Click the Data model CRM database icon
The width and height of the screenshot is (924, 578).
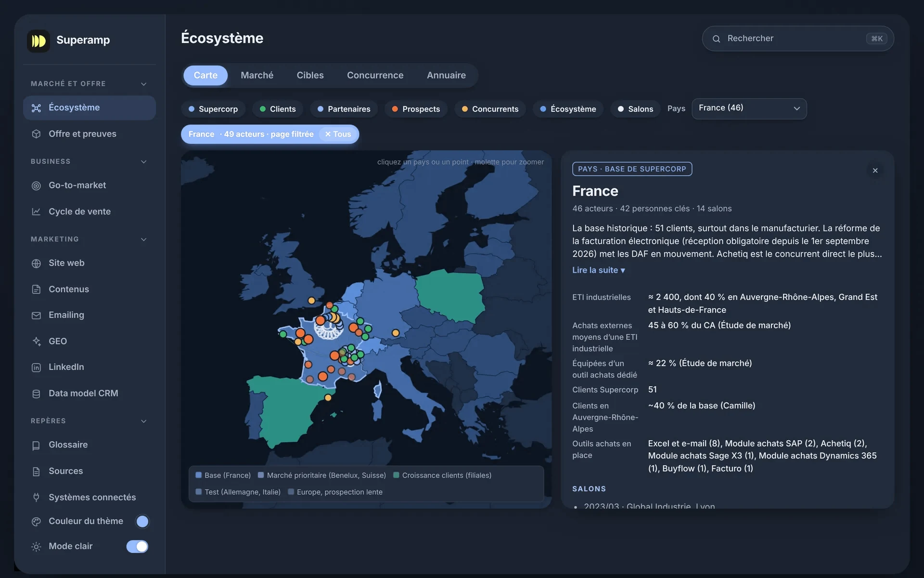coord(36,394)
